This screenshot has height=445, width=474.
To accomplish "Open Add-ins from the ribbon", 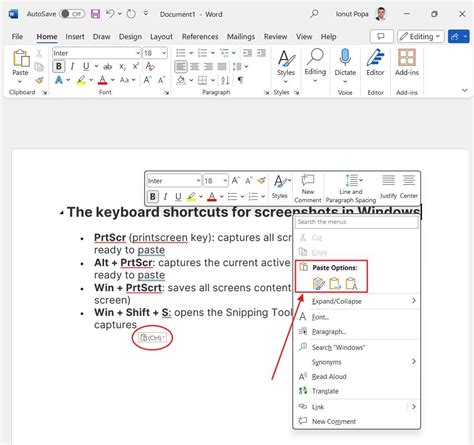I will pyautogui.click(x=407, y=62).
